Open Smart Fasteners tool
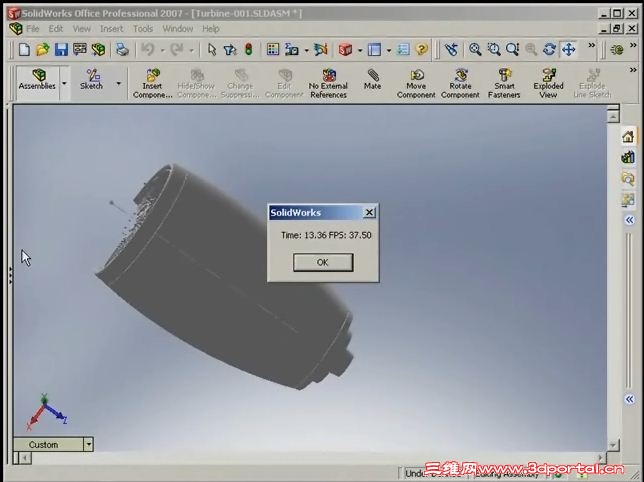Image resolution: width=644 pixels, height=482 pixels. pos(504,84)
